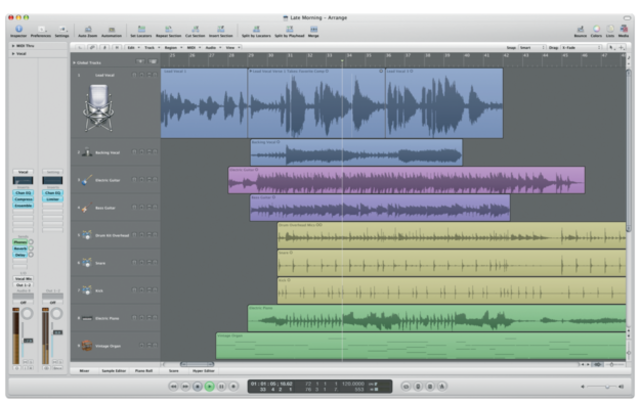The image size is (640, 404).
Task: Select the Bass Guitar track icon
Action: pyautogui.click(x=86, y=208)
